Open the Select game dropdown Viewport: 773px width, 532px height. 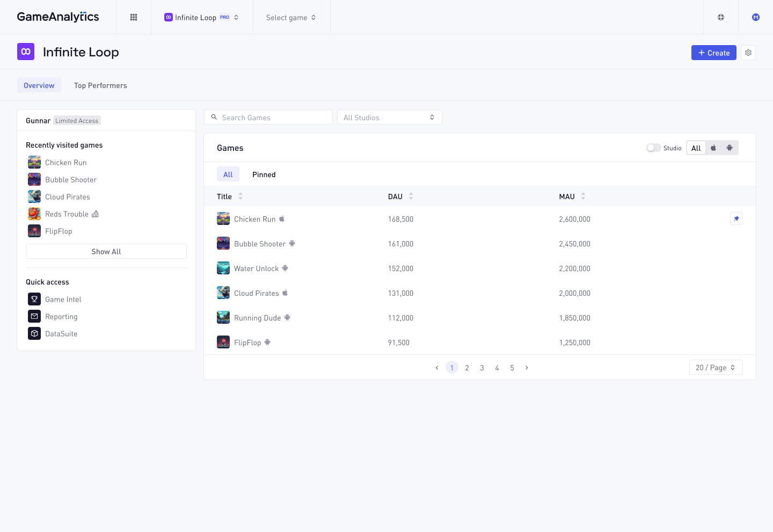(x=291, y=17)
